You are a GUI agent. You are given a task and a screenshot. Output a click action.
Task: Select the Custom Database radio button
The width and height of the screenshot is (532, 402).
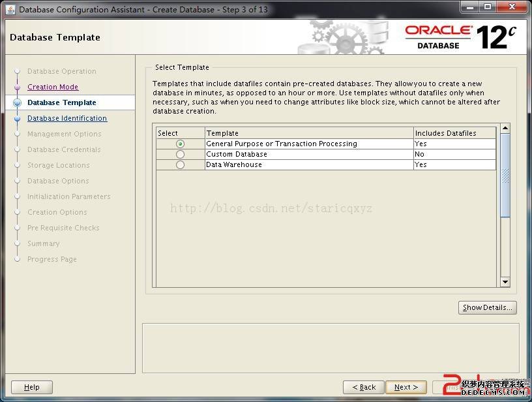(x=180, y=154)
